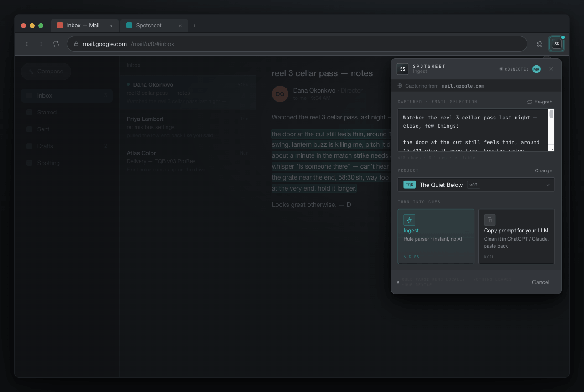Open the Spotting label in mail sidebar

coord(67,163)
